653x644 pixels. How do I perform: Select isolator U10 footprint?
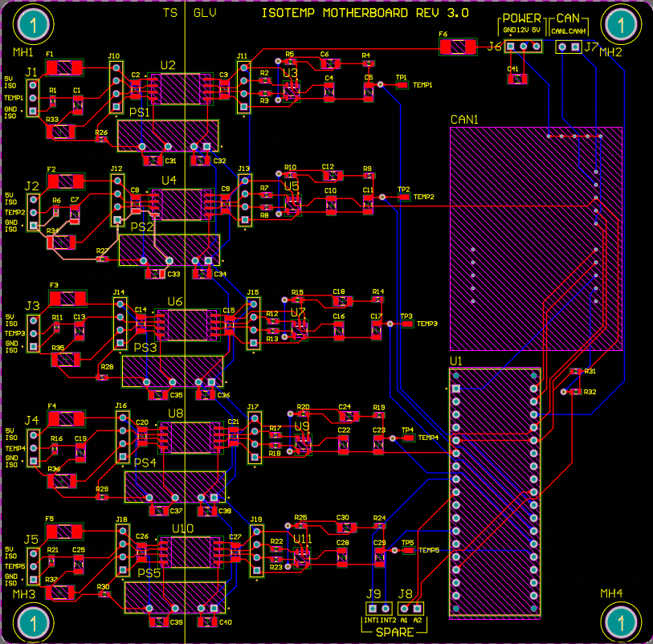click(x=190, y=552)
